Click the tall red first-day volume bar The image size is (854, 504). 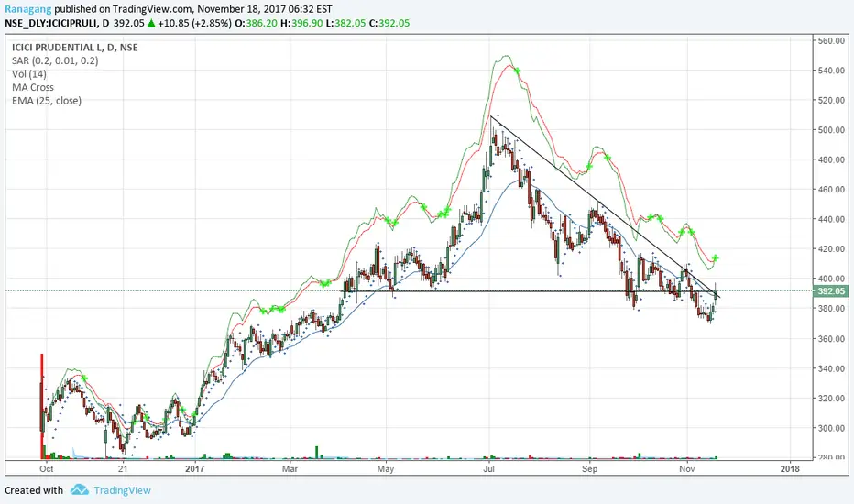pyautogui.click(x=42, y=406)
